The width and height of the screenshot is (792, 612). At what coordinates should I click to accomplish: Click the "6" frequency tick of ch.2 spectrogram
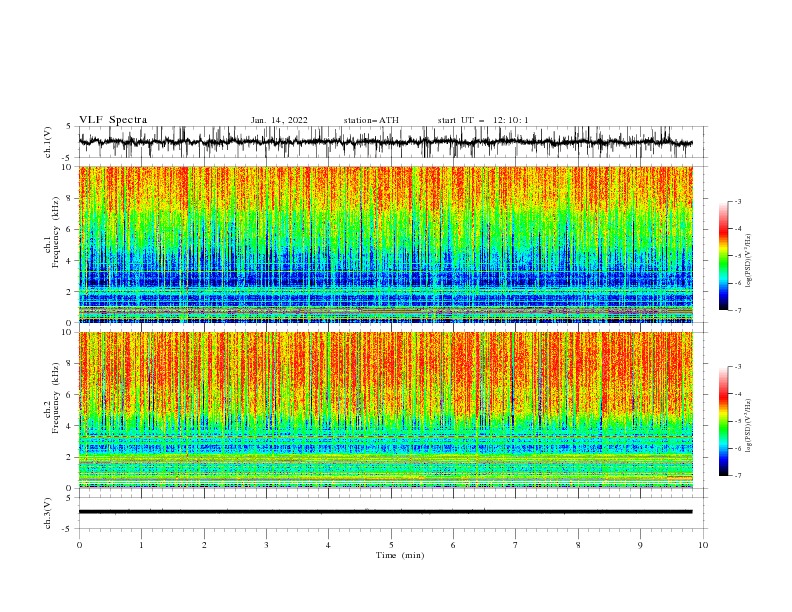click(70, 394)
